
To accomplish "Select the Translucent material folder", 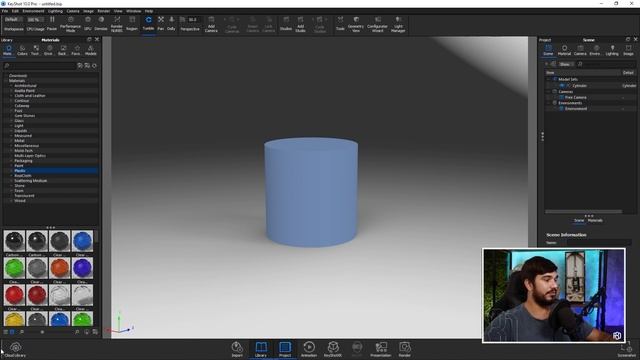I will click(24, 196).
